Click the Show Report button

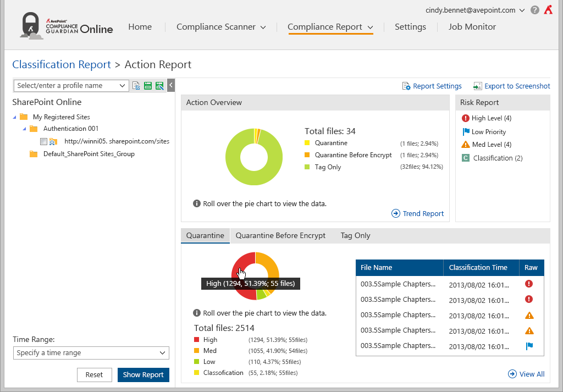pyautogui.click(x=143, y=375)
